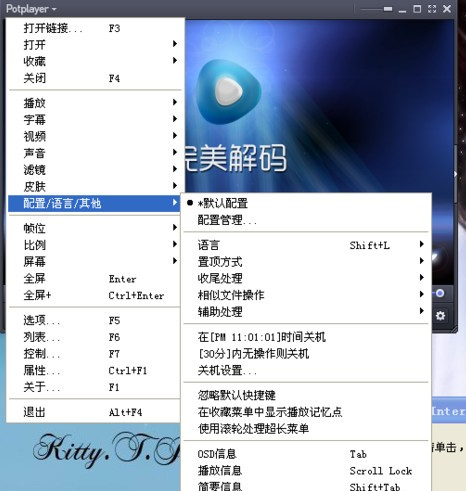Viewport: 466px width, 491px height.
Task: Open 属性... entry
Action: (94, 370)
